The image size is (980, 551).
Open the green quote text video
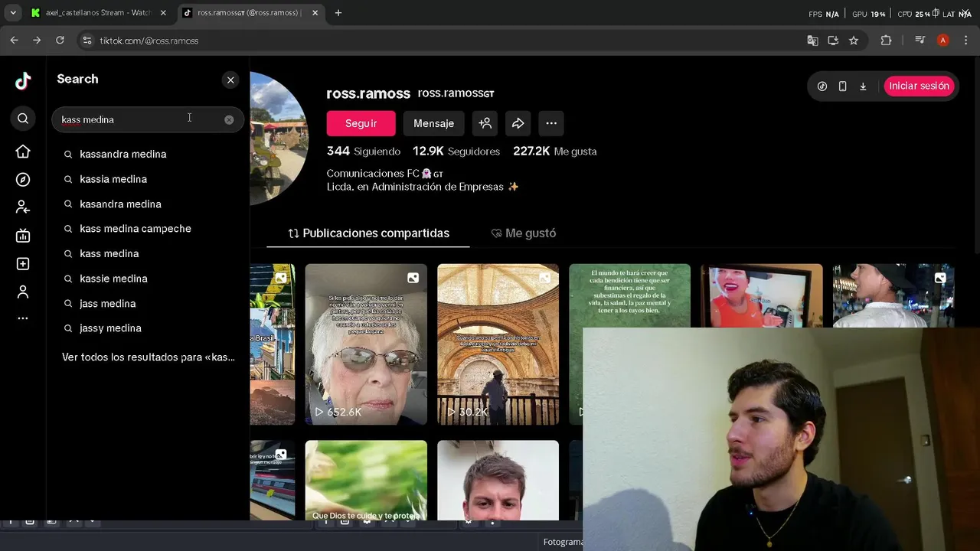pyautogui.click(x=629, y=295)
